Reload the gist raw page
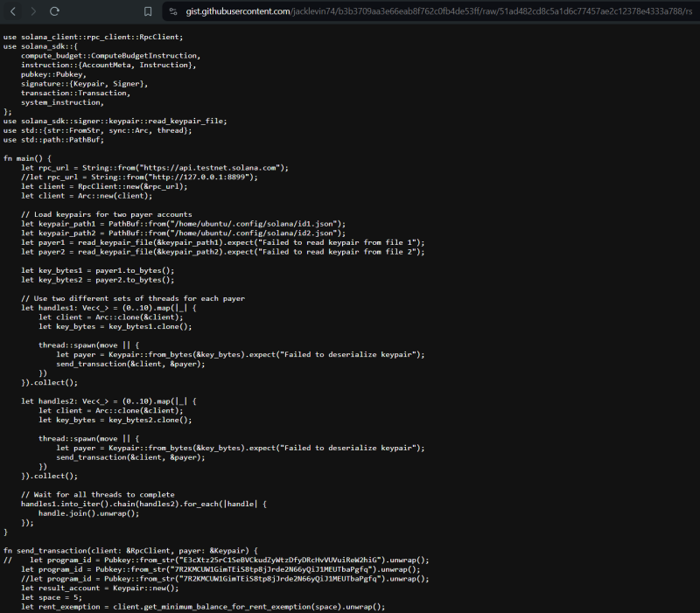The height and width of the screenshot is (613, 700). [54, 11]
